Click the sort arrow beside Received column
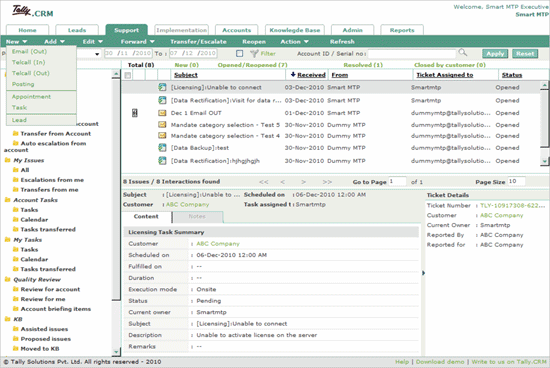Image resolution: width=550 pixels, height=368 pixels. click(293, 74)
